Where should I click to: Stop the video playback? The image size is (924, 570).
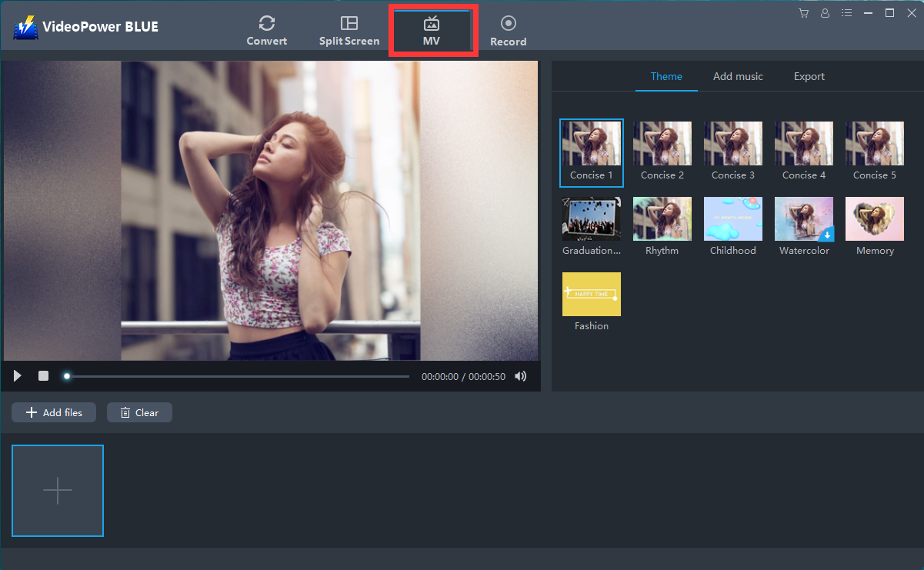[x=44, y=375]
